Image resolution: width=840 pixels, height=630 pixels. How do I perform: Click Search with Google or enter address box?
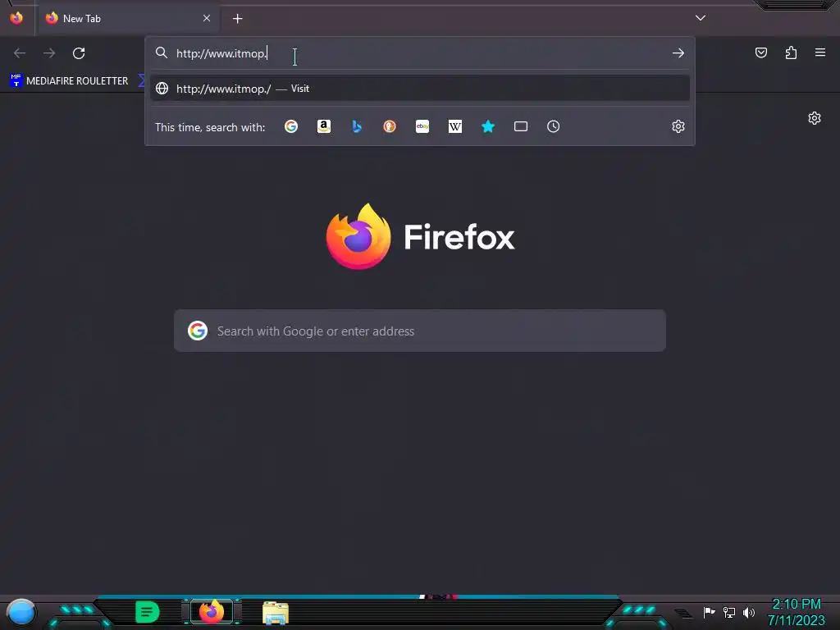click(x=420, y=331)
